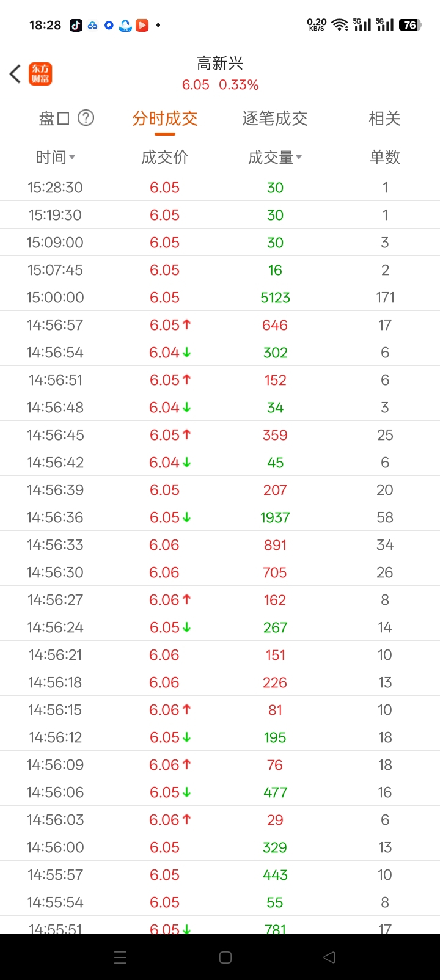Open the 相关 tab

click(x=385, y=118)
